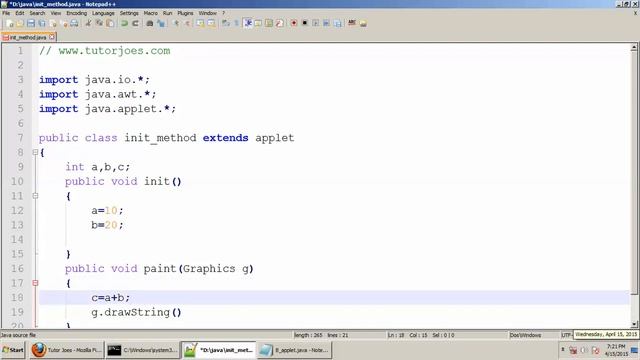
Task: Open the View menu
Action: (56, 13)
